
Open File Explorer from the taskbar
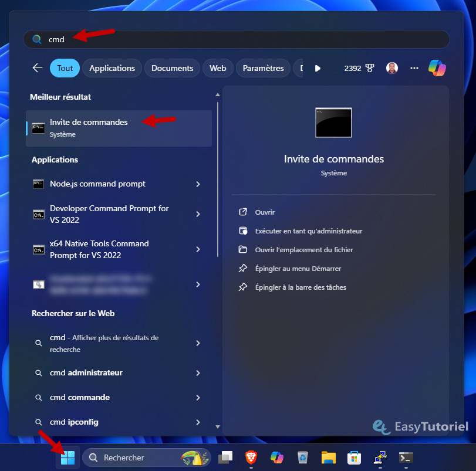(328, 457)
